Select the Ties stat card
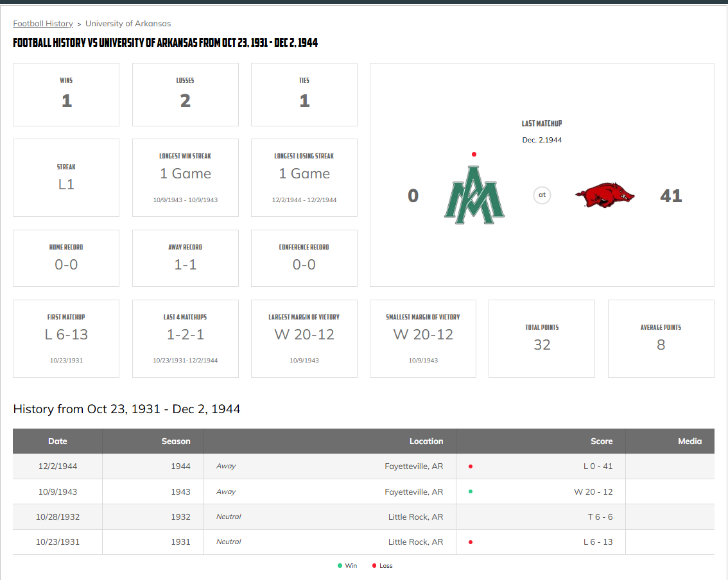The height and width of the screenshot is (580, 728). click(x=304, y=95)
